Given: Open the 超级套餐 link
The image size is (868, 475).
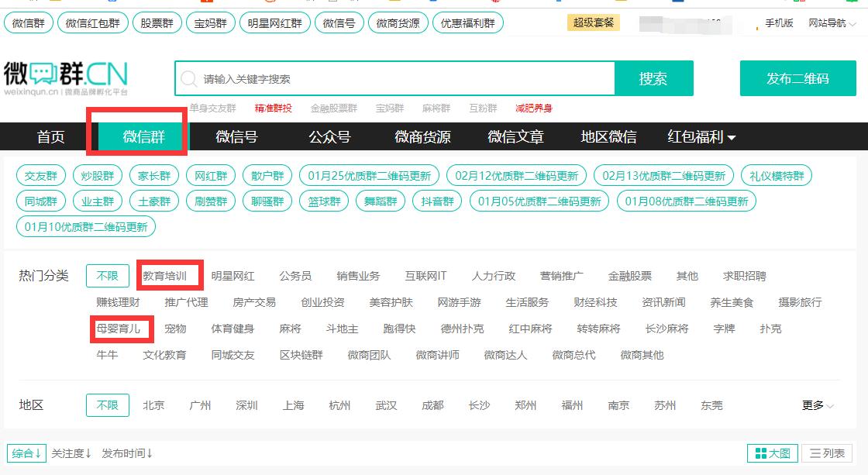Looking at the screenshot, I should 592,23.
